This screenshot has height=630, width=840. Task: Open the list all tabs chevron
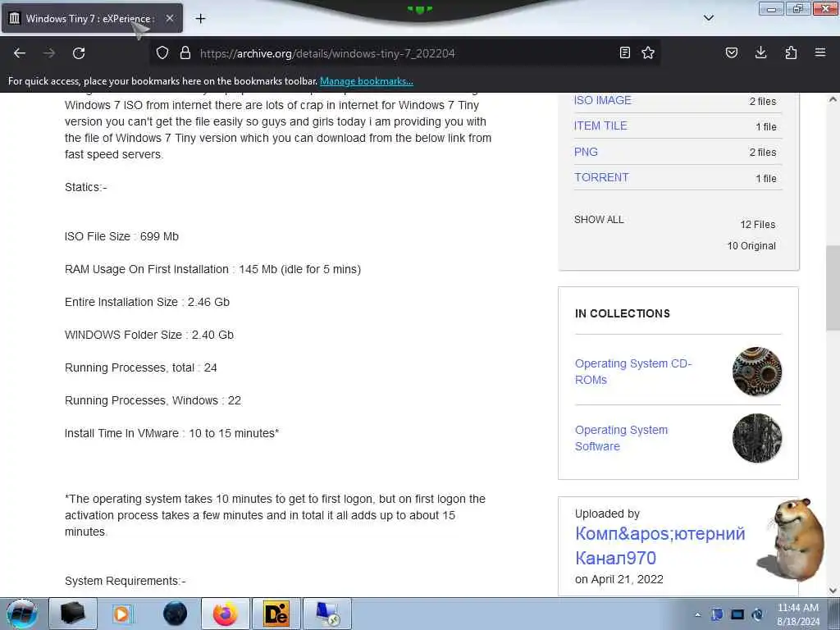(708, 18)
